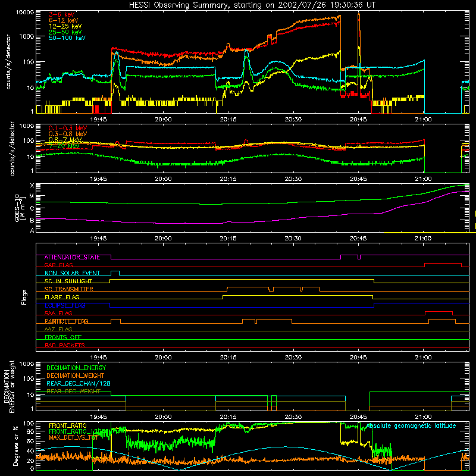Screen dimensions: 476x476
Task: Click the M flare class label
Action: tap(32, 196)
